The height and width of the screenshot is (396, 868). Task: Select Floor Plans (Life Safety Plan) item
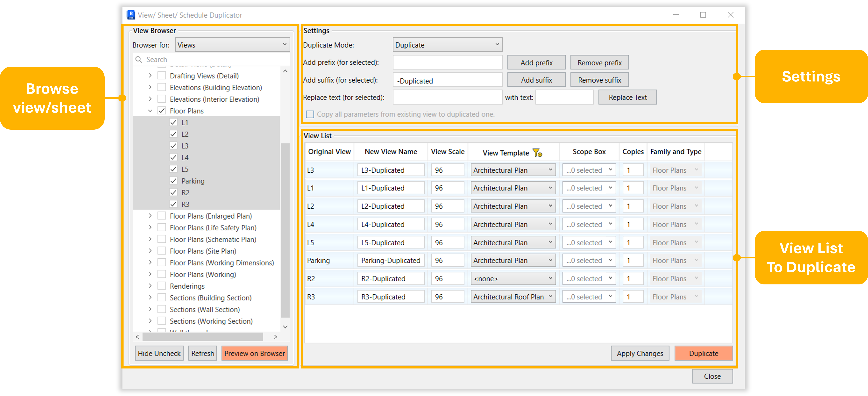click(x=213, y=227)
